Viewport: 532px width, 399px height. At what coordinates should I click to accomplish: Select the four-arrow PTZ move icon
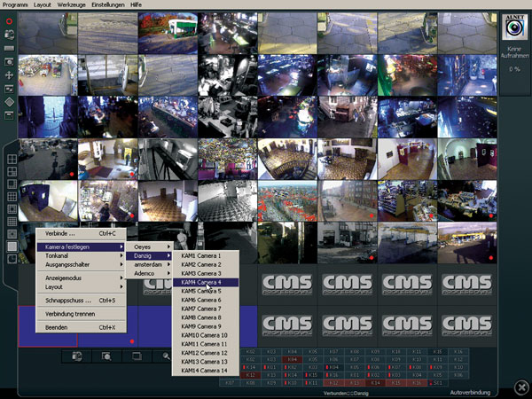(x=9, y=75)
